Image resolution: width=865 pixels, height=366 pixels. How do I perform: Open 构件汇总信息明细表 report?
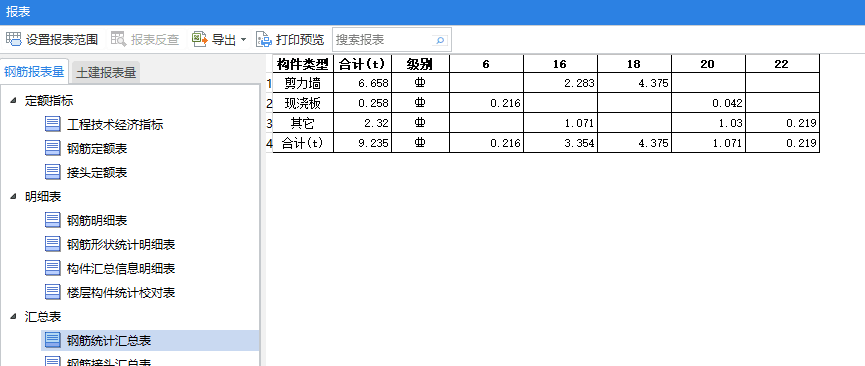tap(121, 269)
